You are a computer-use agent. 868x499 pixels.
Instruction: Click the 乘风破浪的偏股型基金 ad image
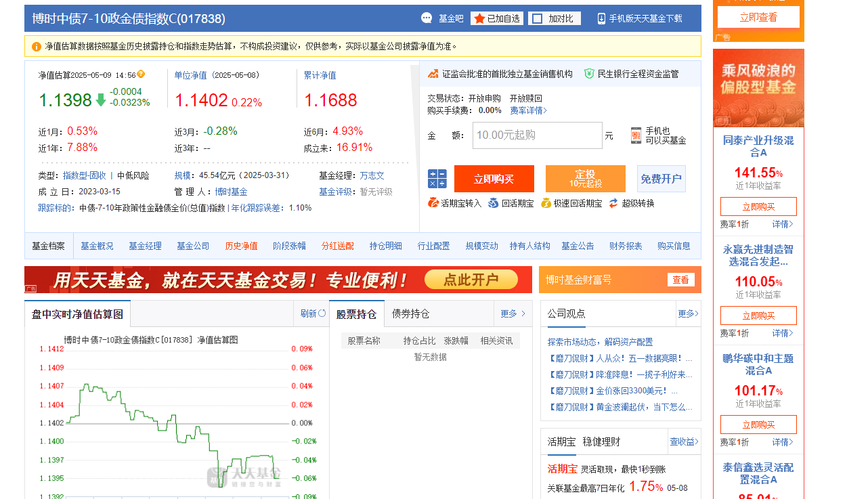[x=758, y=88]
